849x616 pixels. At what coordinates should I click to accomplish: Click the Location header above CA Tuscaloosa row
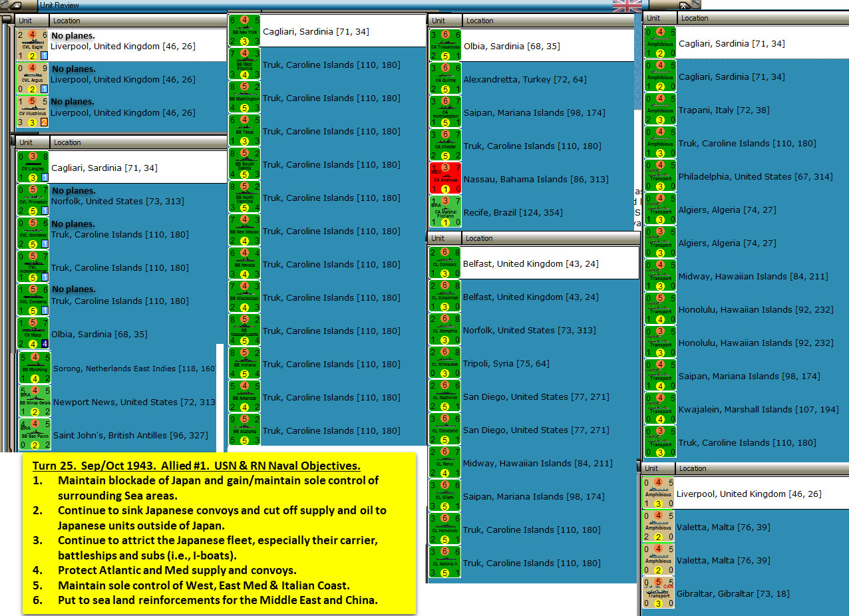point(548,21)
